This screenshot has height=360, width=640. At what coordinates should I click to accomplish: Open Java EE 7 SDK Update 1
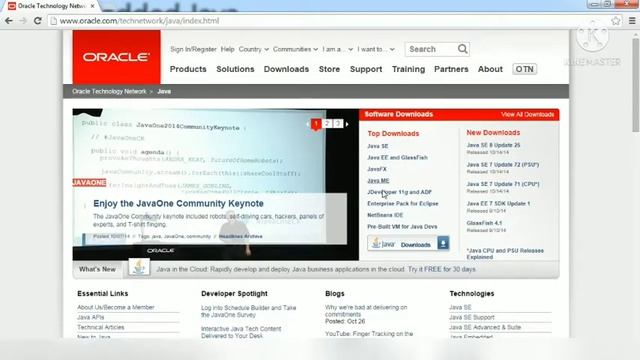[x=498, y=203]
